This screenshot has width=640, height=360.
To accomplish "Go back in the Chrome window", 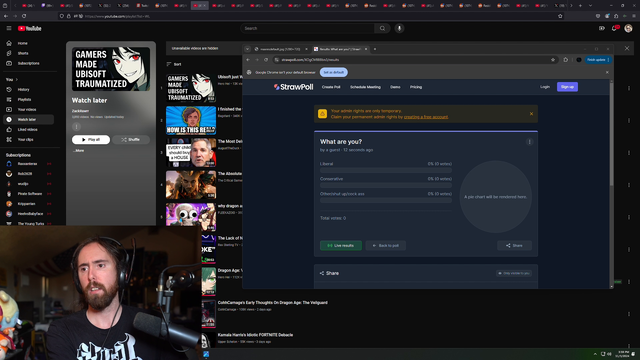I will coord(248,60).
